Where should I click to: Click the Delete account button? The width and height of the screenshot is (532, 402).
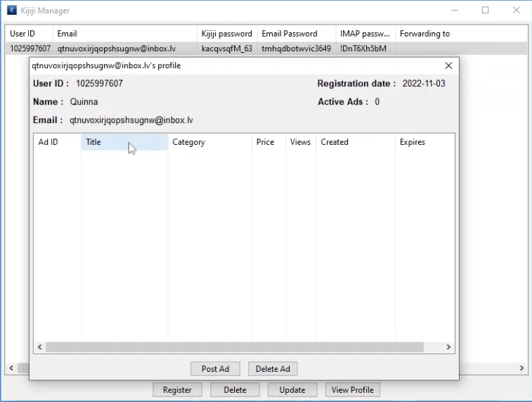[x=235, y=390]
